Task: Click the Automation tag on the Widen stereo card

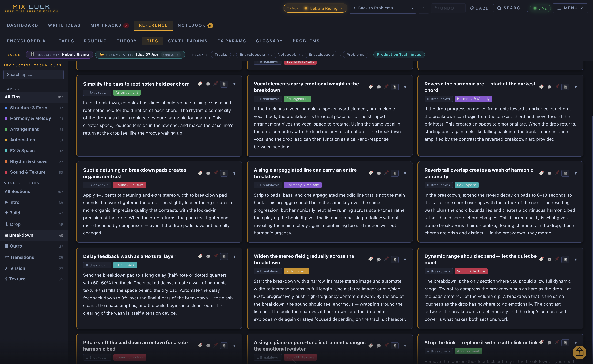Action: [x=296, y=271]
